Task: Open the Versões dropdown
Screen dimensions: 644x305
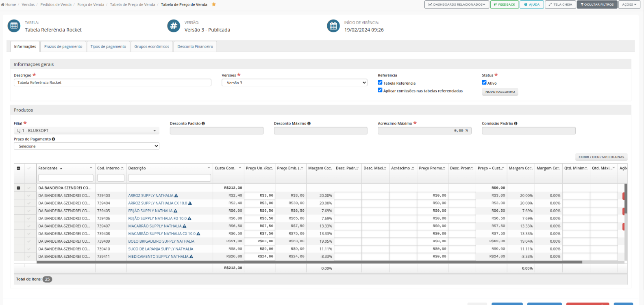Action: pos(294,83)
